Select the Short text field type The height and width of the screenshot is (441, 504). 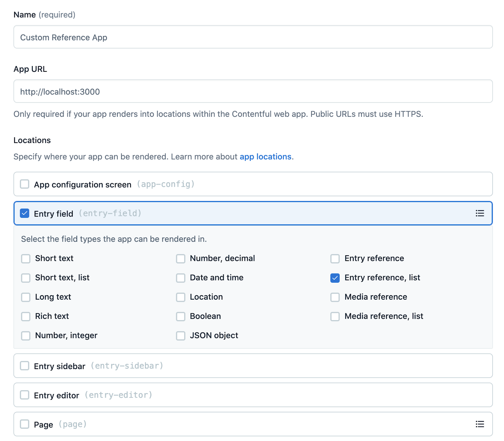coord(26,259)
